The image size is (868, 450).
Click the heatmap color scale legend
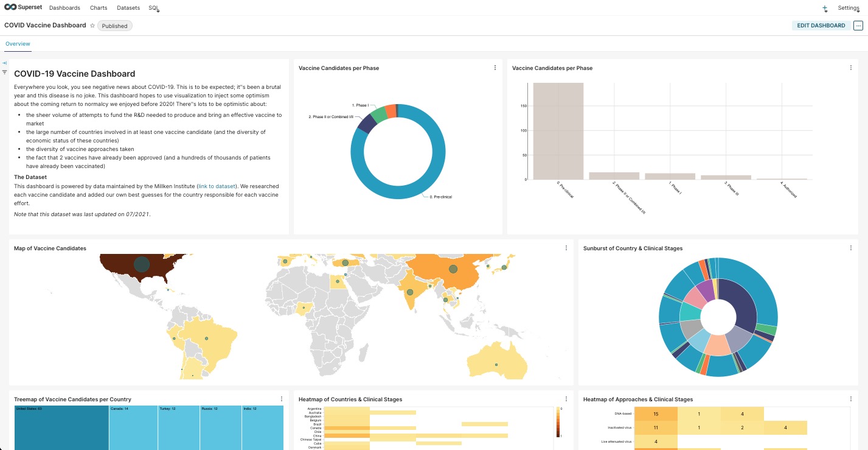[x=557, y=420]
